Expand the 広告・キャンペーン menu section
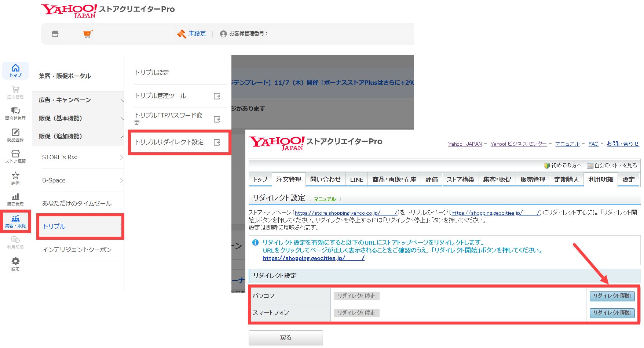644x348 pixels. [78, 100]
